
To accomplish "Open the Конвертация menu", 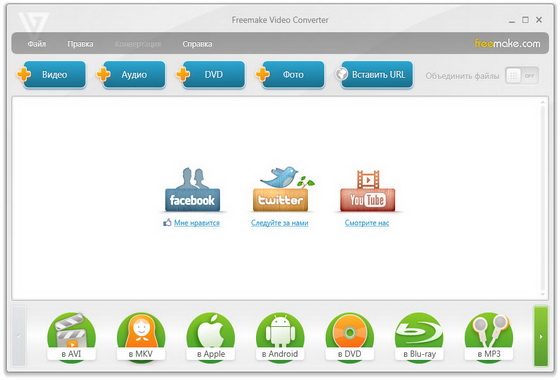I will click(138, 44).
